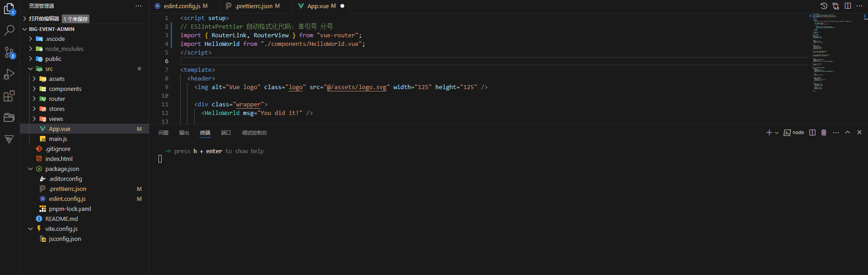Switch to the 输出 panel tab
868x275 pixels.
coord(184,133)
